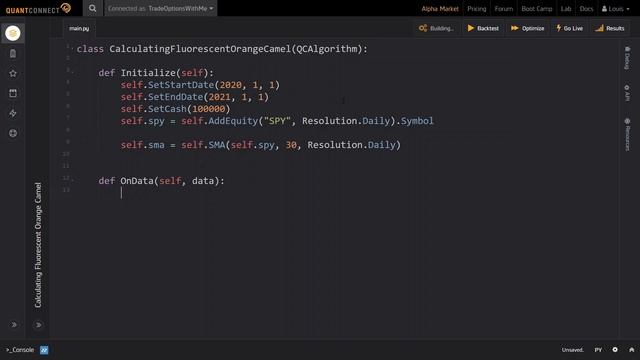Open the Debug side panel tab
The image size is (640, 360).
click(x=627, y=58)
